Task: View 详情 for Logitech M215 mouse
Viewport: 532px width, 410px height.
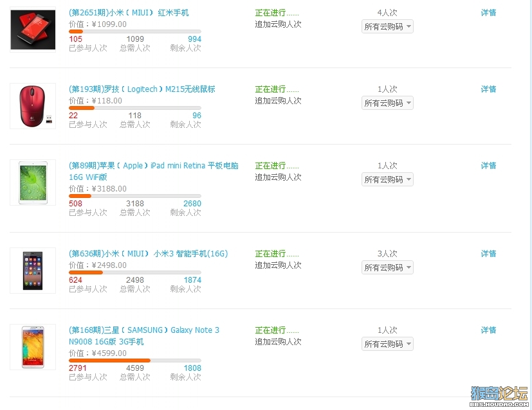Action: click(488, 89)
